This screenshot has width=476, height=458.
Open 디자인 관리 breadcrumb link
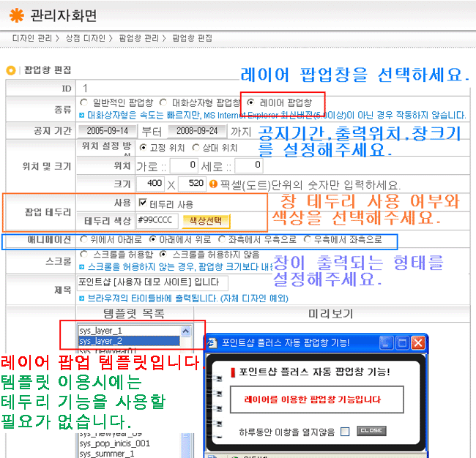tap(31, 37)
